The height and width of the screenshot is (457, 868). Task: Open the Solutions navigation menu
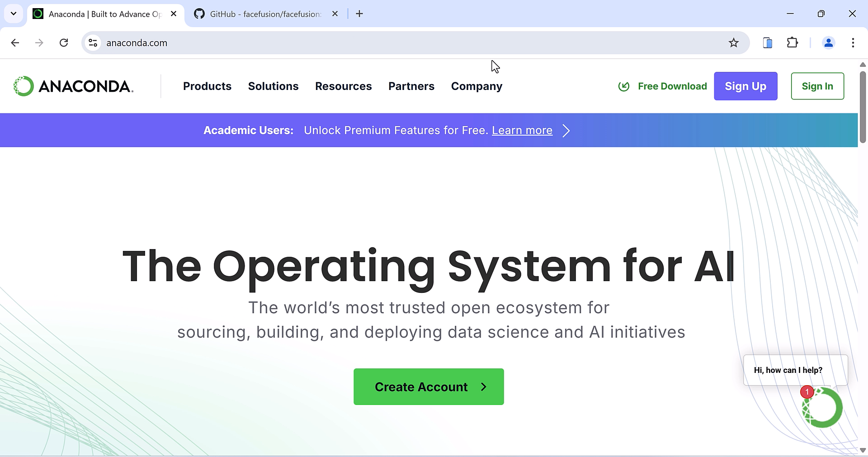click(x=273, y=86)
